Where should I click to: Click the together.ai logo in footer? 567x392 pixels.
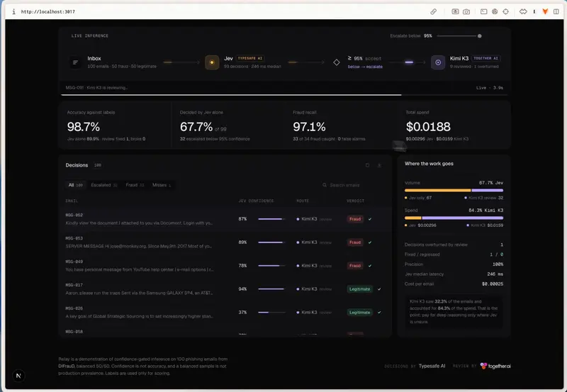495,366
